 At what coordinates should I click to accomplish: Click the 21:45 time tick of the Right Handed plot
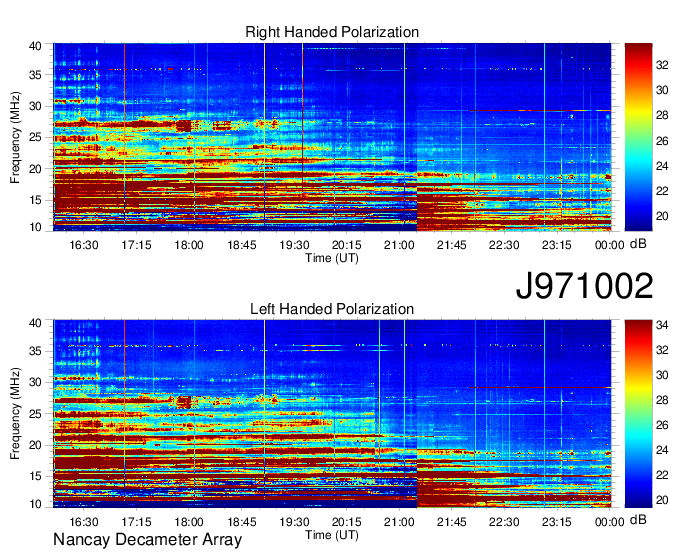(451, 245)
